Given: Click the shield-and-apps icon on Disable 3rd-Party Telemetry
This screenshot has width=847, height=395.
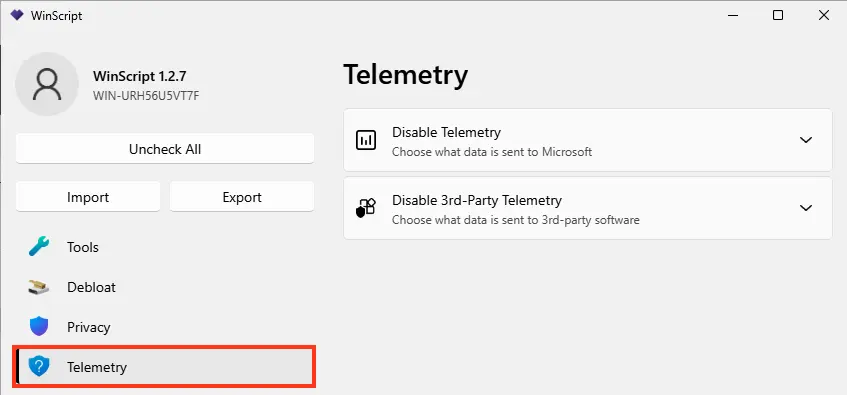Looking at the screenshot, I should [x=366, y=208].
